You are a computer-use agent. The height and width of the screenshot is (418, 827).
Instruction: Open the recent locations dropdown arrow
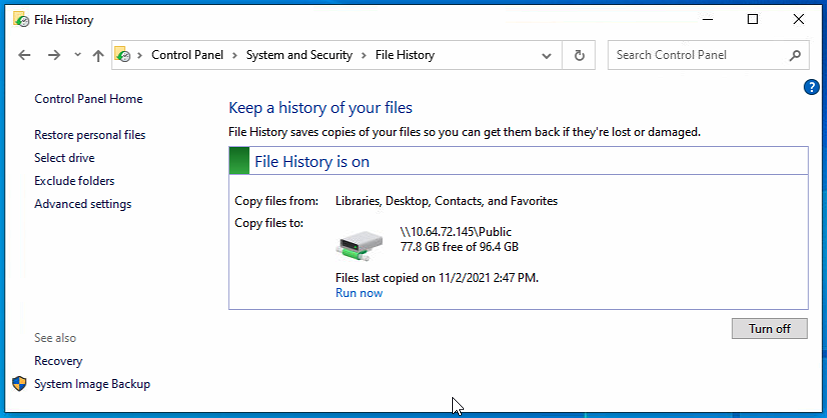pos(77,56)
